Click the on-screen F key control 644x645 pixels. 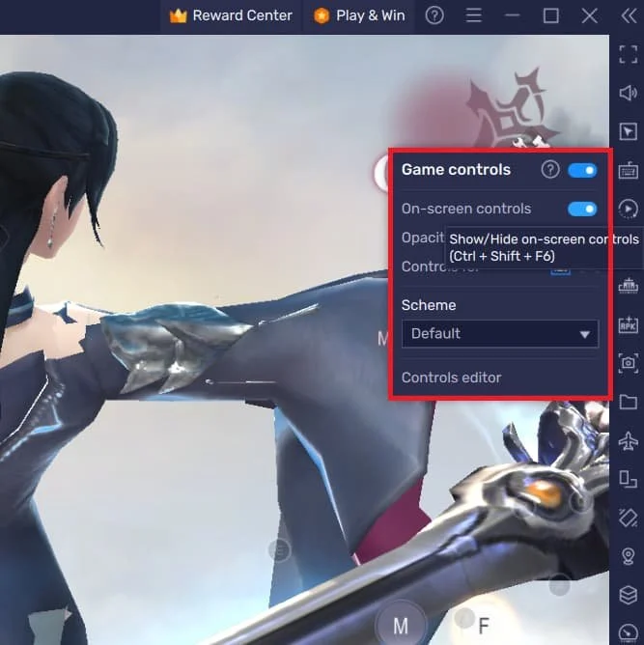484,626
